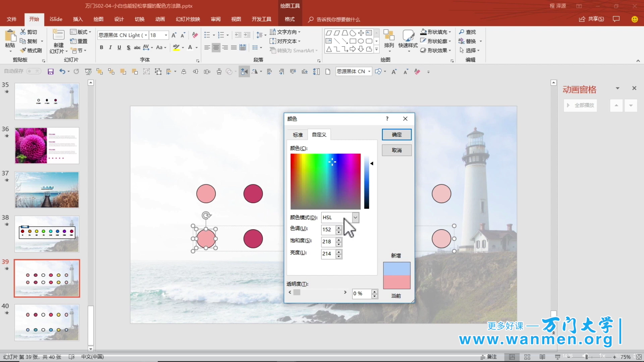Screen dimensions: 644x362
Task: Select slide 36 thumbnail with flower
Action: (47, 145)
